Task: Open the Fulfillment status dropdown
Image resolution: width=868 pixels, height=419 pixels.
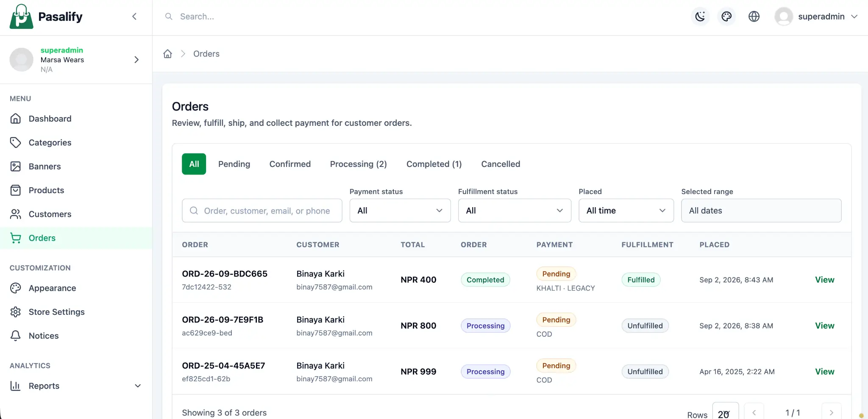Action: [515, 211]
